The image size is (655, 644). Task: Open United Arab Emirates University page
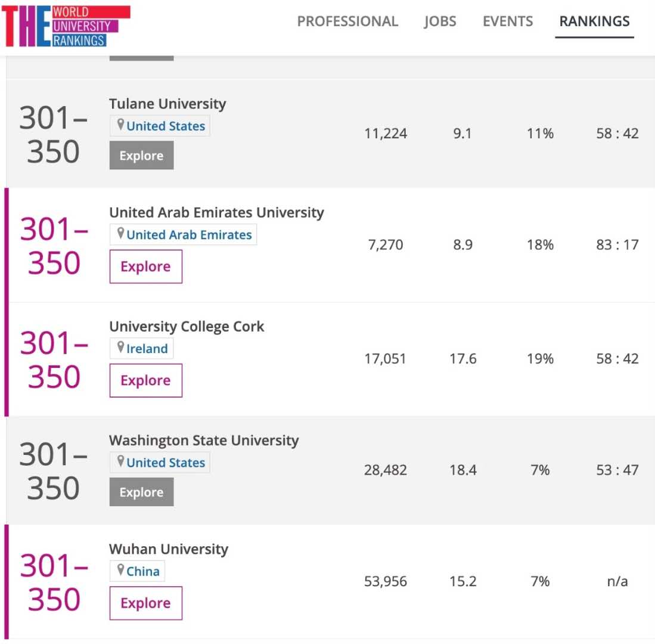pos(216,213)
